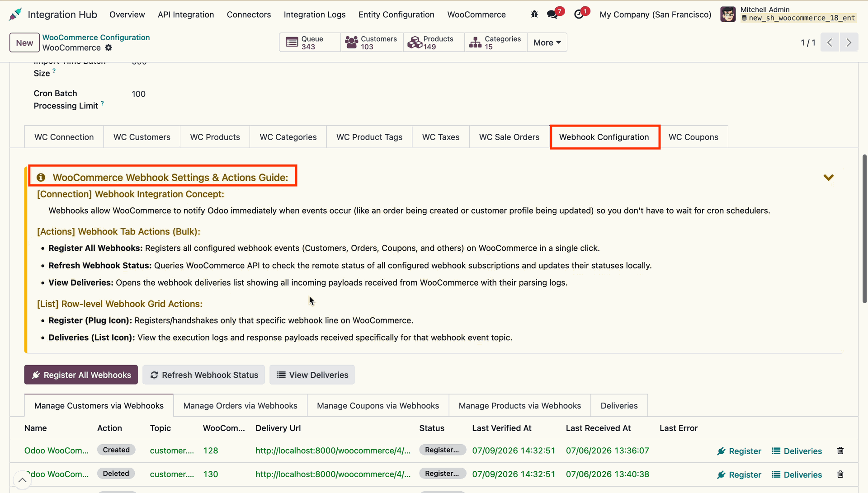Switch to WC Categories tab
The image size is (868, 493).
[x=288, y=137]
